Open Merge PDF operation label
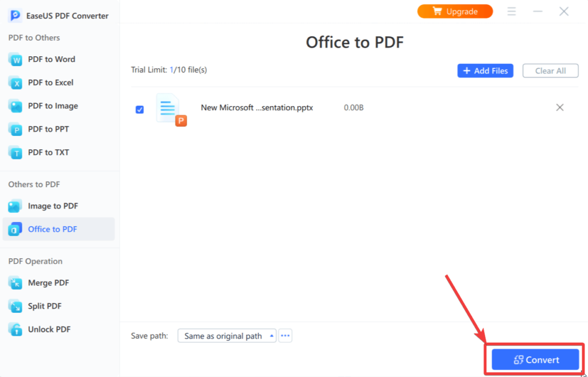Image resolution: width=588 pixels, height=377 pixels. coord(48,282)
